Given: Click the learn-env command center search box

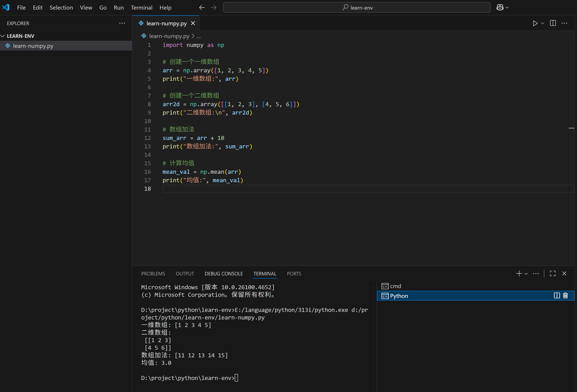Looking at the screenshot, I should tap(357, 7).
